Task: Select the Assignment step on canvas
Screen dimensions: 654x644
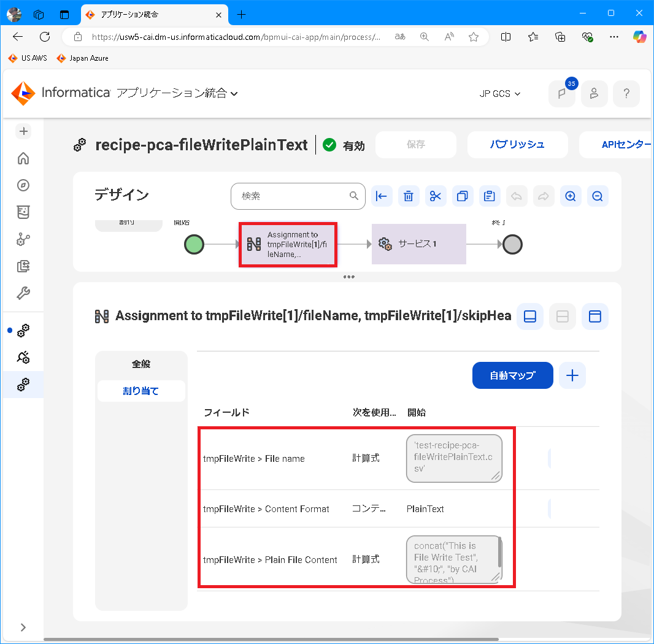Action: tap(288, 245)
